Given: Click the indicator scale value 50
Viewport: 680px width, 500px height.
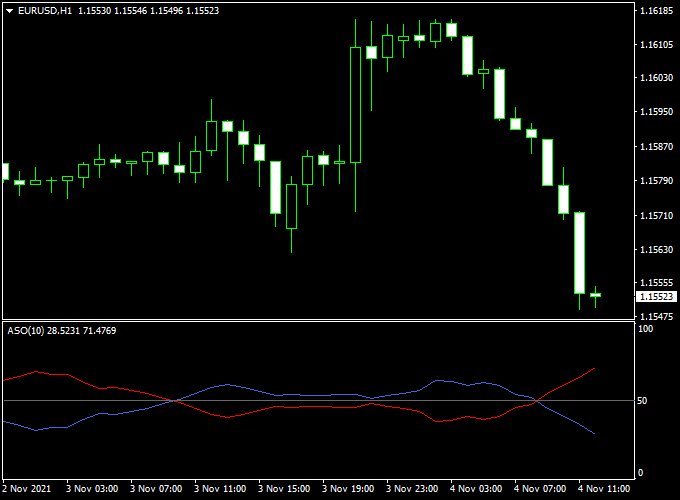Looking at the screenshot, I should 642,401.
